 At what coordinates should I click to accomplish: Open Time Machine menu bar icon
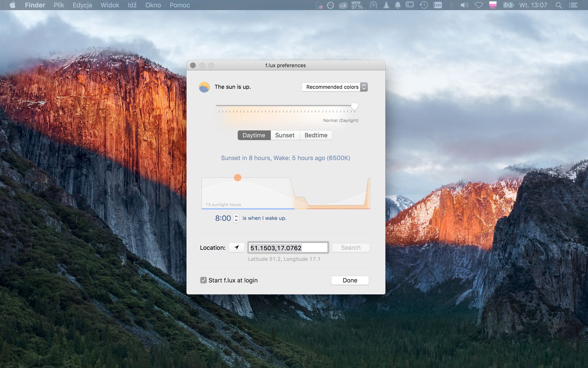(424, 5)
